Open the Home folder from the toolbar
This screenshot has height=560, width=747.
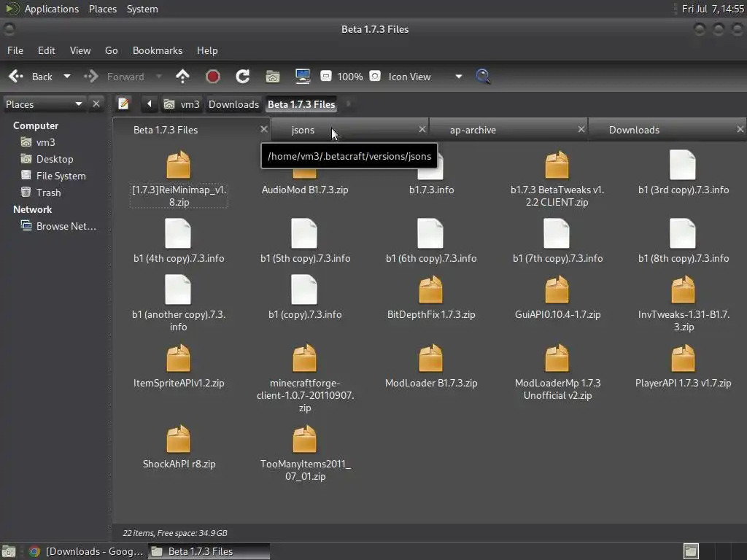[273, 76]
